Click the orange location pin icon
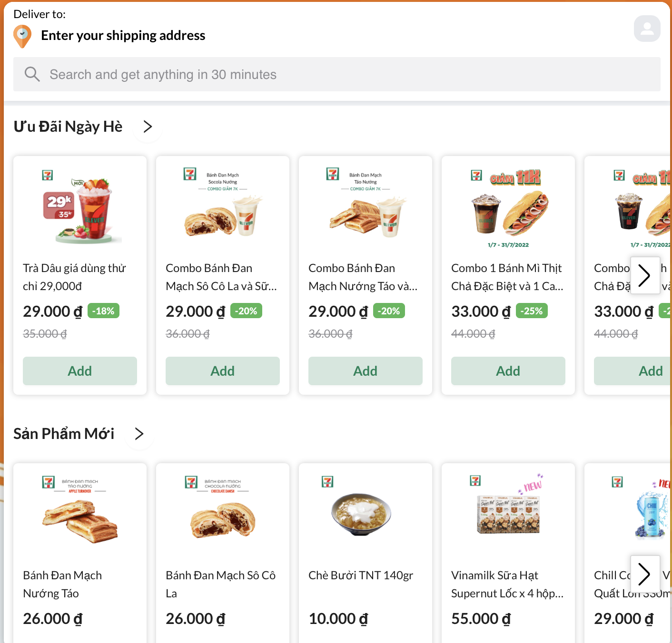Image resolution: width=672 pixels, height=643 pixels. pos(22,36)
